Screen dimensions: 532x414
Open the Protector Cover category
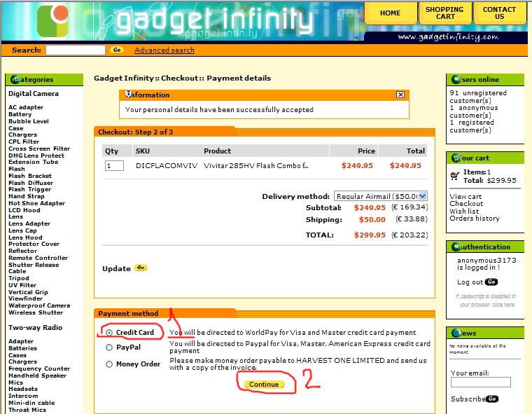click(34, 244)
